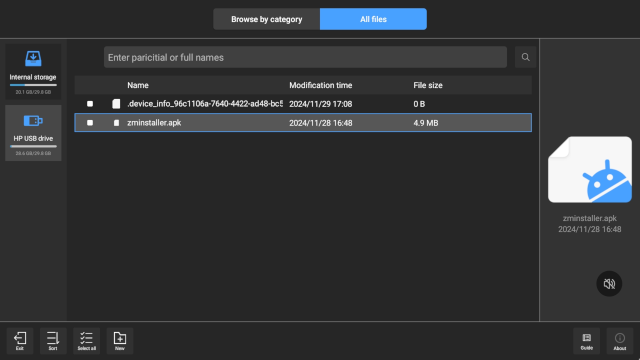Choose the Select all icon
The width and height of the screenshot is (640, 360).
87,341
